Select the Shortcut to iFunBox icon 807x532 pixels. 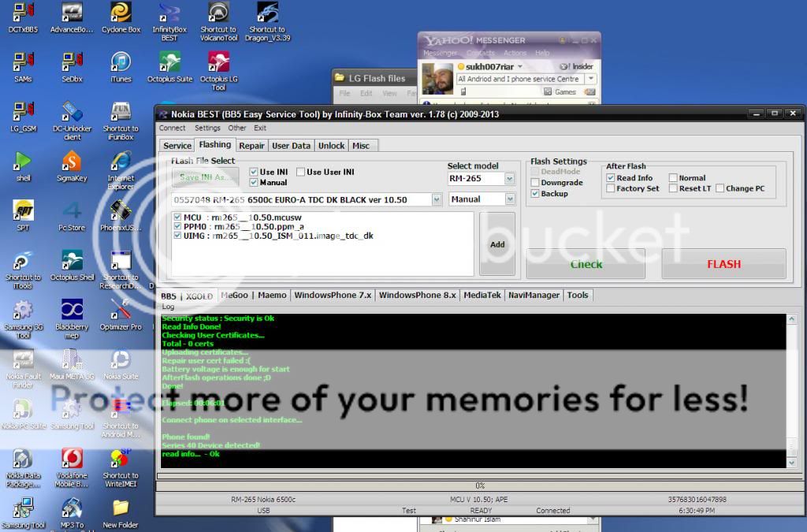click(121, 121)
